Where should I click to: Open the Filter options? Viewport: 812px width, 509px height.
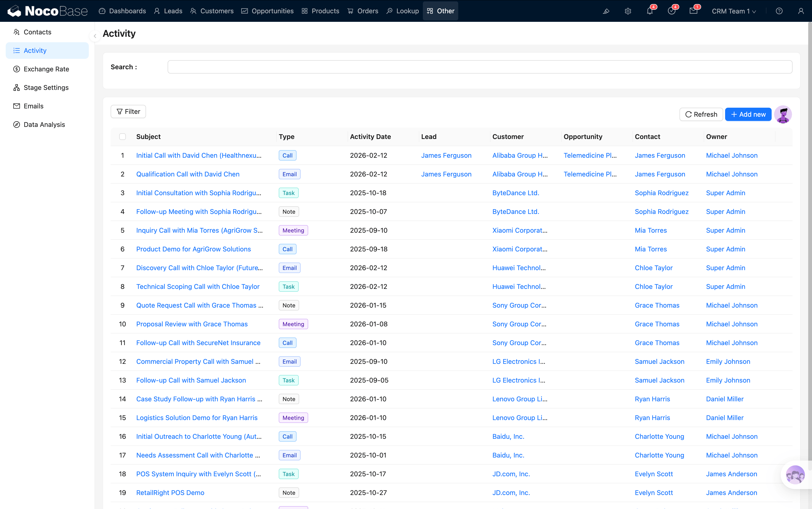click(128, 111)
